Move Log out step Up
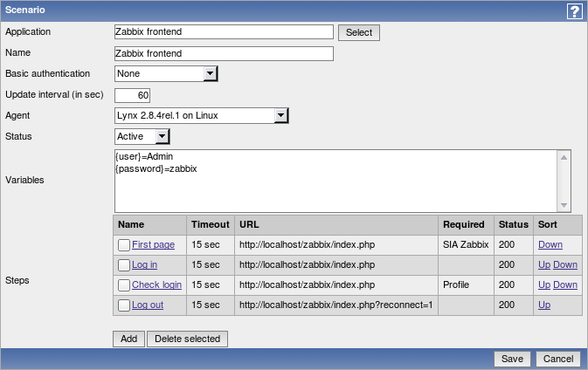Screen dimensions: 588x370 (544, 305)
